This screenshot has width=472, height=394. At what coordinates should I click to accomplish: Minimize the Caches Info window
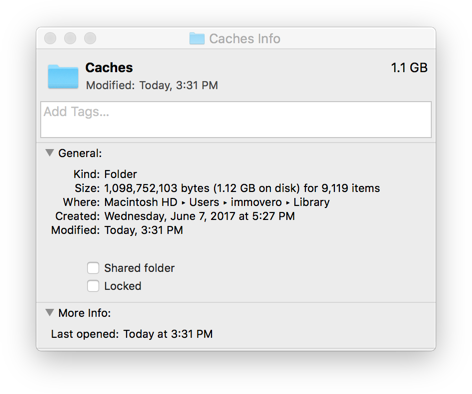click(70, 38)
